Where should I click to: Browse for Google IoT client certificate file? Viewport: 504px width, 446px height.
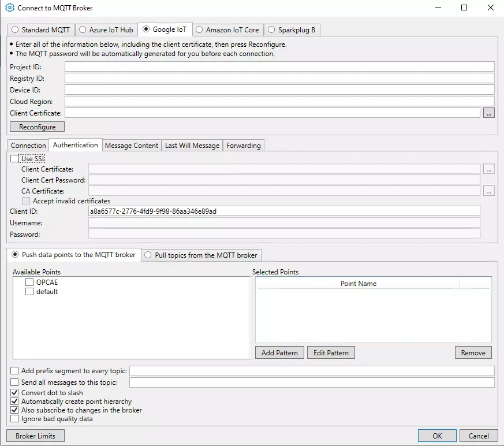(x=488, y=113)
